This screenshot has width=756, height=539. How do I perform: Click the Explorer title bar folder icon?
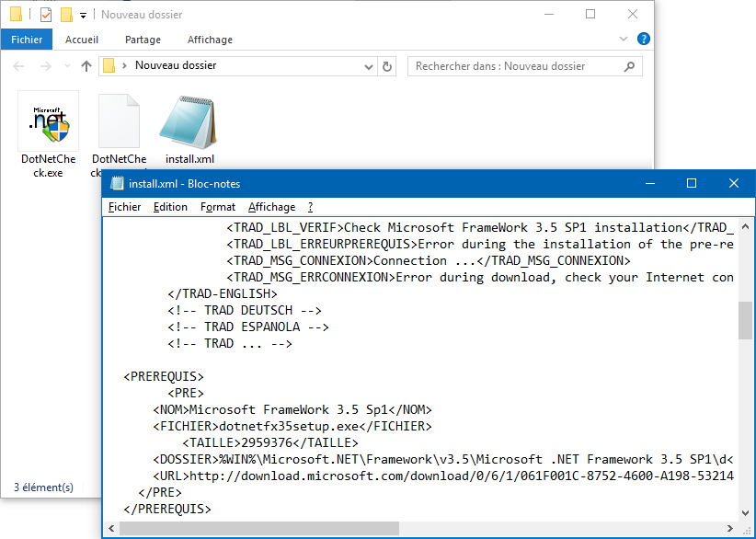16,15
